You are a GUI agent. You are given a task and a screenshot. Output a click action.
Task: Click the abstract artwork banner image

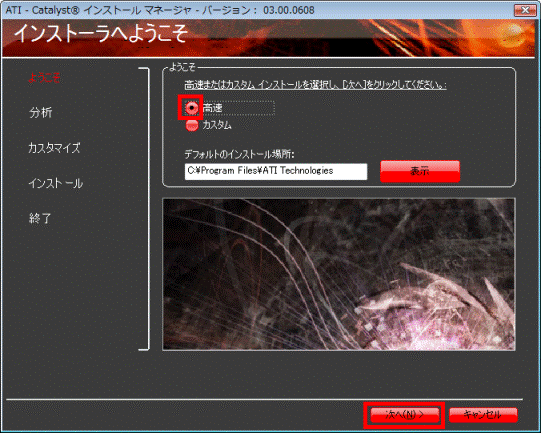339,274
